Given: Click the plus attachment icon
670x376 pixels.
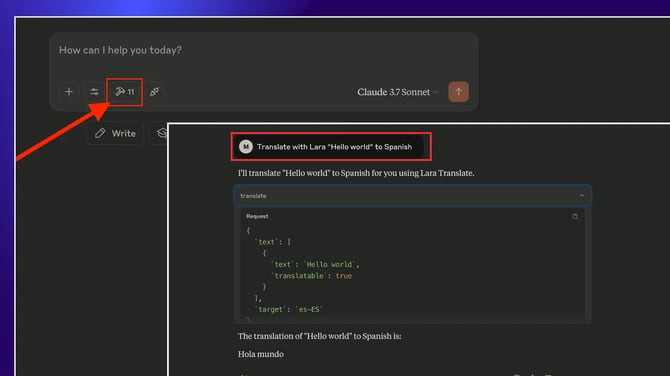Looking at the screenshot, I should click(x=69, y=91).
